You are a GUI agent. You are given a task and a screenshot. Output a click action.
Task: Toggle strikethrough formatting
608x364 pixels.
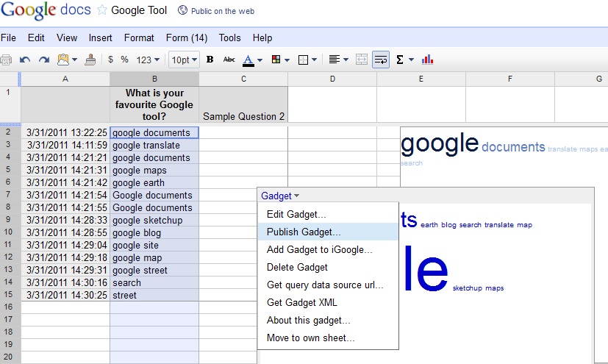pos(229,60)
